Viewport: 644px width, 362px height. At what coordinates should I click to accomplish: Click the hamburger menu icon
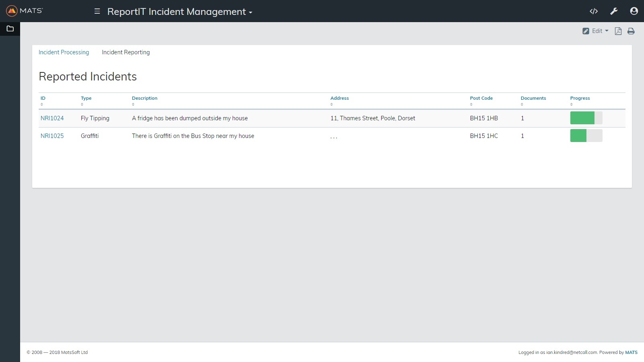click(x=97, y=11)
